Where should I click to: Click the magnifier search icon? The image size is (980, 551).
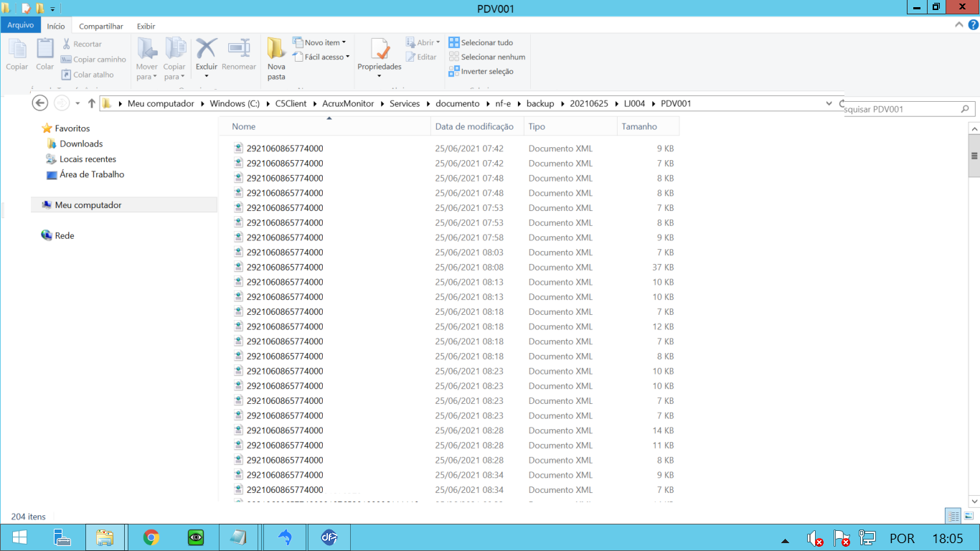pos(965,109)
